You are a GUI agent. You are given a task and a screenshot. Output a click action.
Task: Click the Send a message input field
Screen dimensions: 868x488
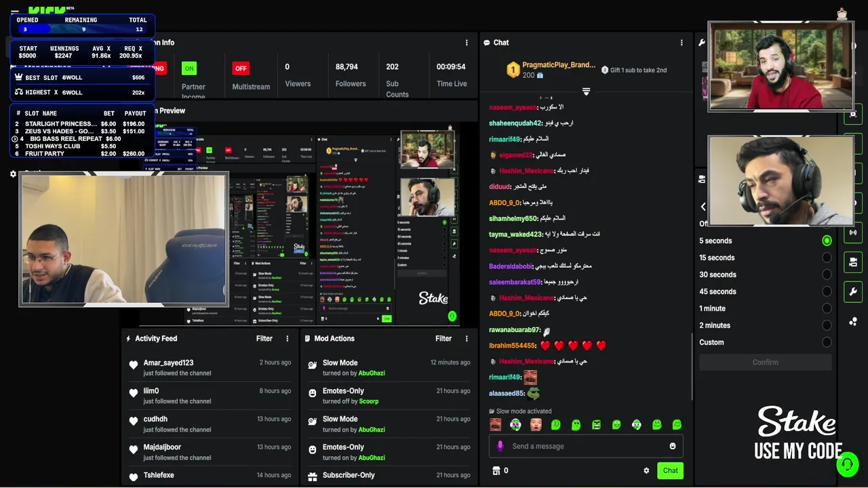click(x=586, y=446)
